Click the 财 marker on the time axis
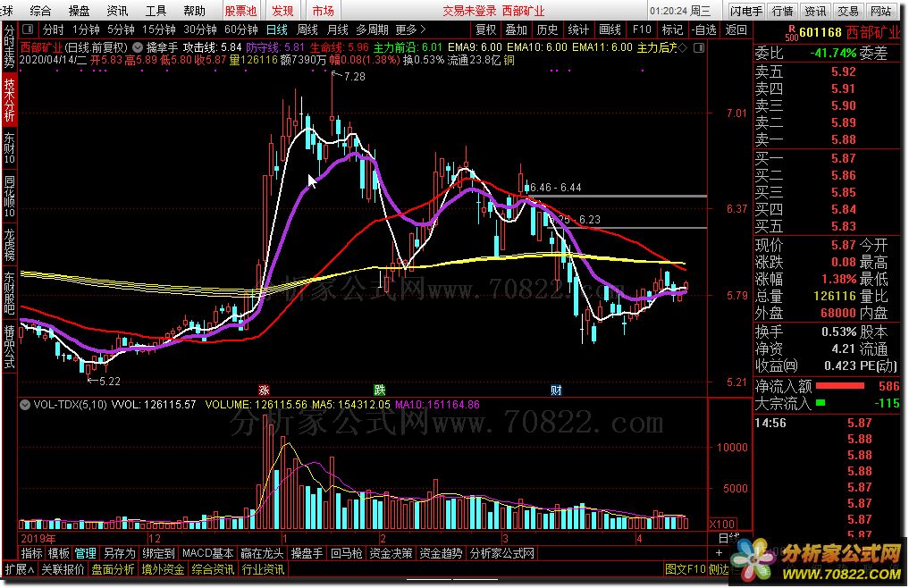Viewport: 909px width, 588px height. [x=556, y=391]
